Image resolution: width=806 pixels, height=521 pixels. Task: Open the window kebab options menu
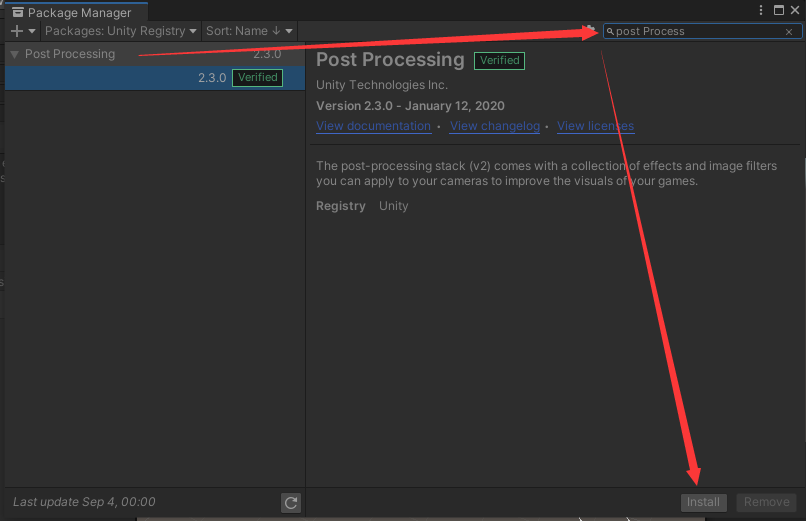coord(761,10)
